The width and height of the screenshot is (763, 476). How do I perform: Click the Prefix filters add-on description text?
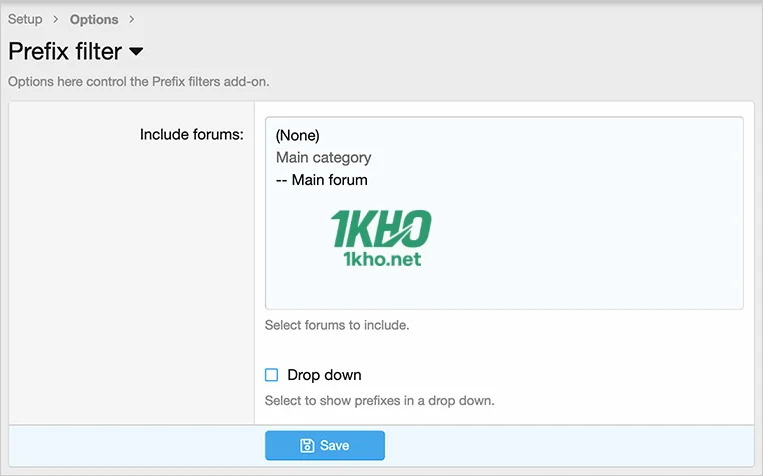138,81
